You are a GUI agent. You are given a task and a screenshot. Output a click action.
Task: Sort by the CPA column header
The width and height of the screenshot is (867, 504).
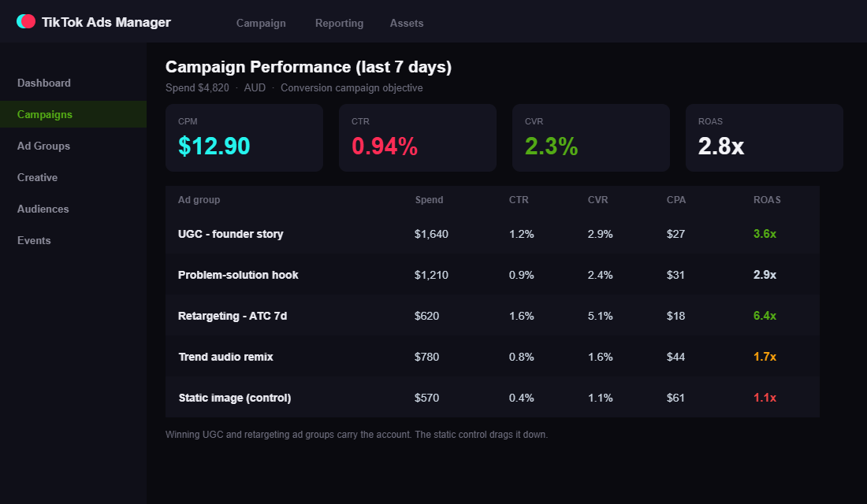click(x=676, y=200)
